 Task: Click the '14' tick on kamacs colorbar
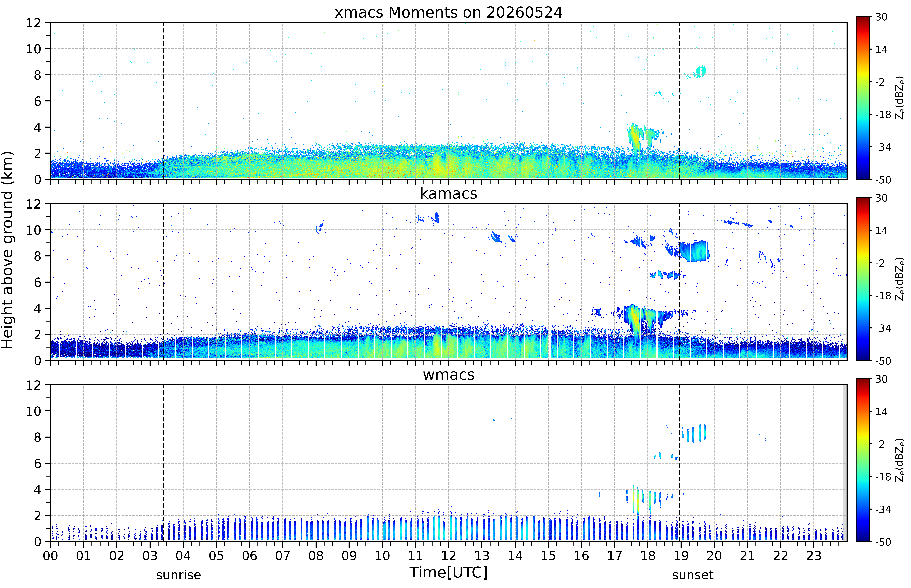pyautogui.click(x=881, y=230)
